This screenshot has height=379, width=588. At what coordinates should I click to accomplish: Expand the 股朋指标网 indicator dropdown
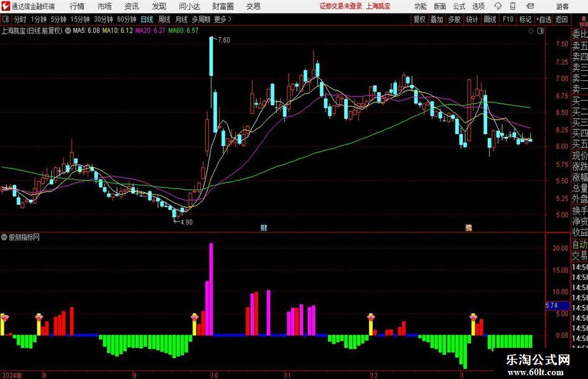coord(4,237)
